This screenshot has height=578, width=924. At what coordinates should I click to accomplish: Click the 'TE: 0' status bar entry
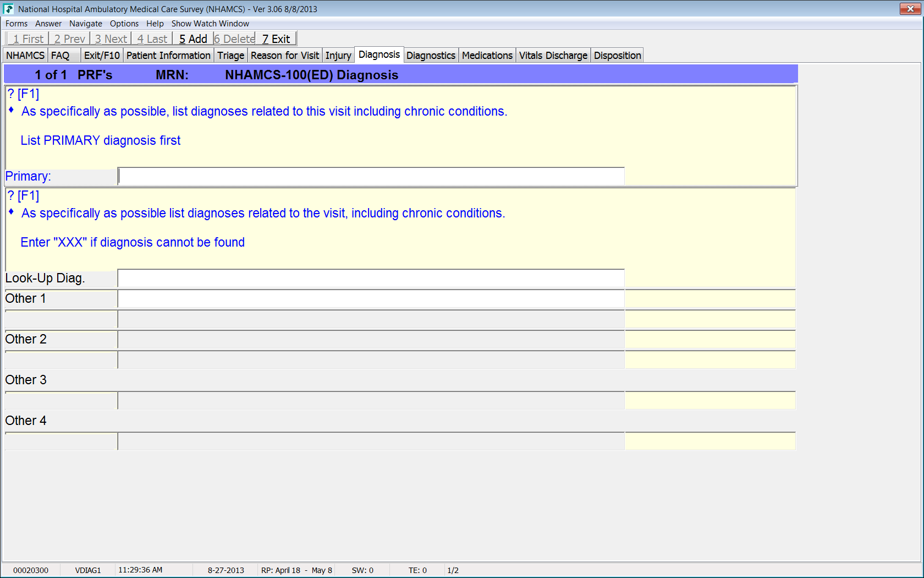point(417,570)
